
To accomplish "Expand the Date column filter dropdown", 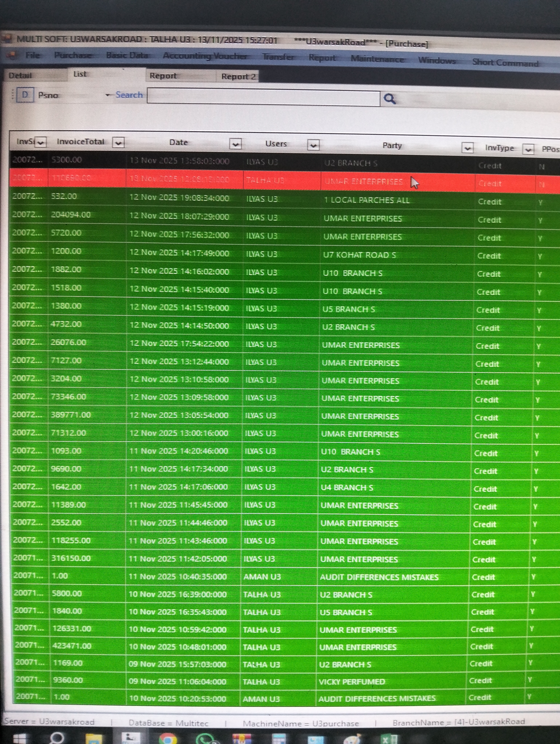I will (235, 144).
